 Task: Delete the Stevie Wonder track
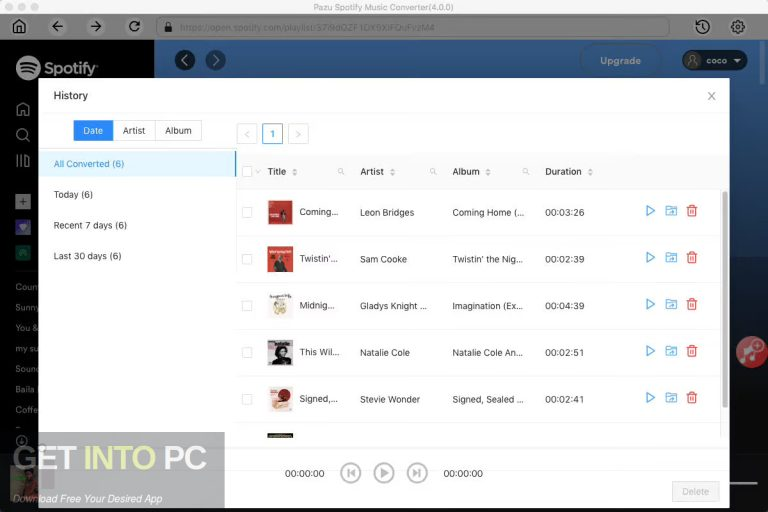pyautogui.click(x=692, y=397)
